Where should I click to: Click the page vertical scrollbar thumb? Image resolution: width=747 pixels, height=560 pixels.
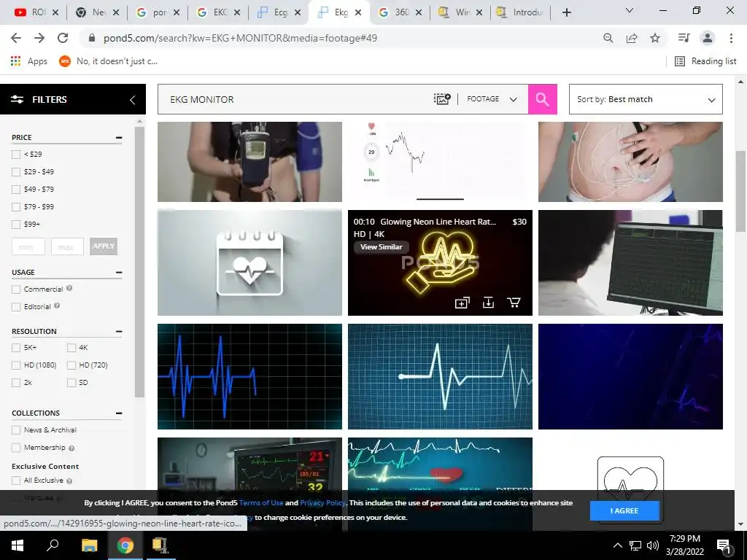pos(740,190)
